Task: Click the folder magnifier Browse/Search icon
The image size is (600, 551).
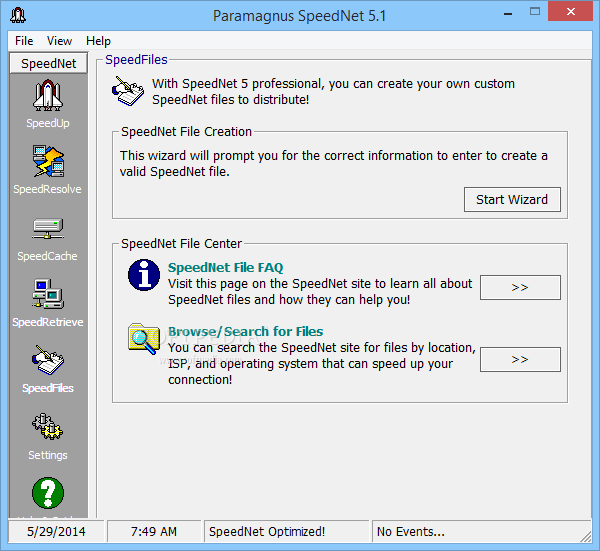Action: tap(144, 339)
